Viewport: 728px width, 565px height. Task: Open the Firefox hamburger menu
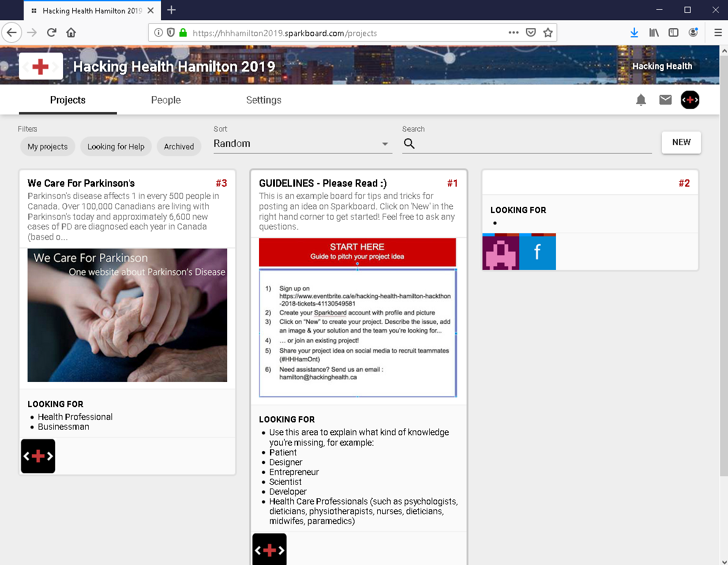(x=718, y=32)
